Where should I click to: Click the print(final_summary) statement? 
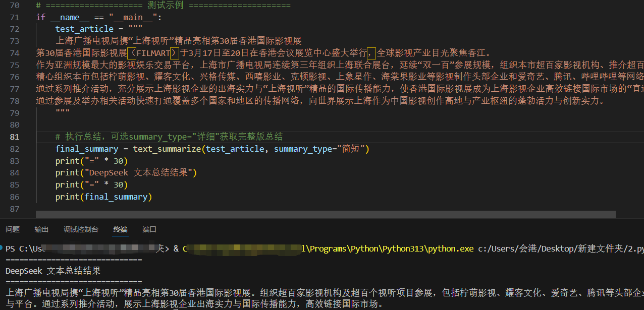point(103,197)
